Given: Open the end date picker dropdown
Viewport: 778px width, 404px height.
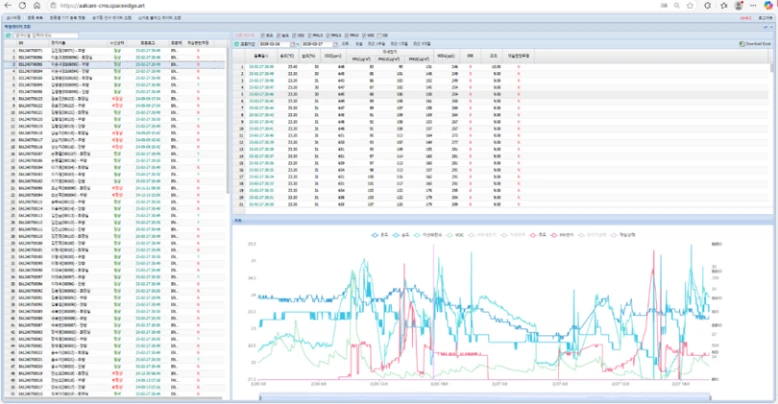Looking at the screenshot, I should tap(334, 44).
